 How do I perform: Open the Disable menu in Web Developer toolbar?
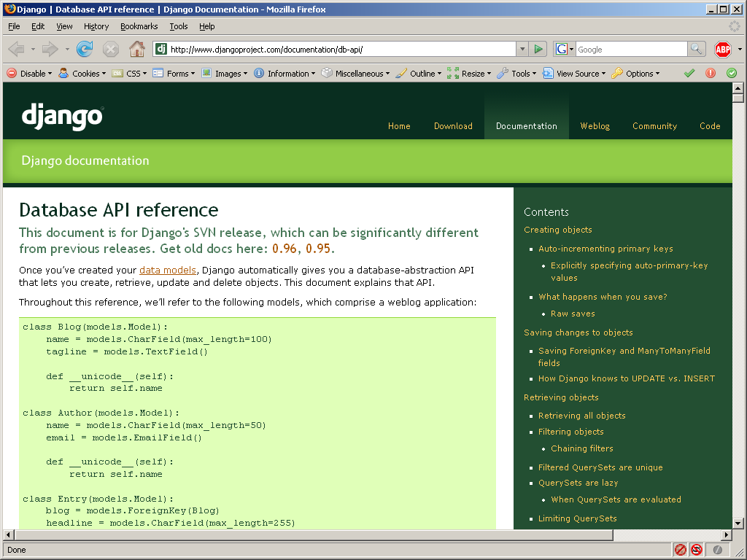click(x=29, y=74)
